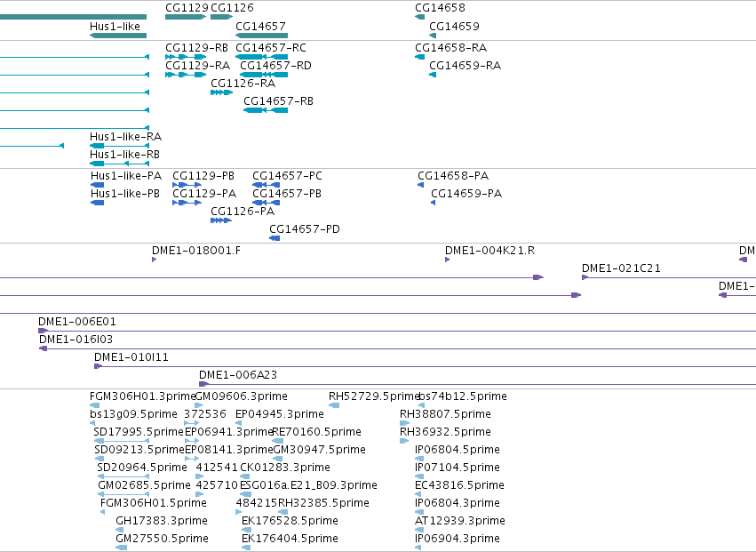
Task: Click protein label CG14658-PA
Action: 453,176
